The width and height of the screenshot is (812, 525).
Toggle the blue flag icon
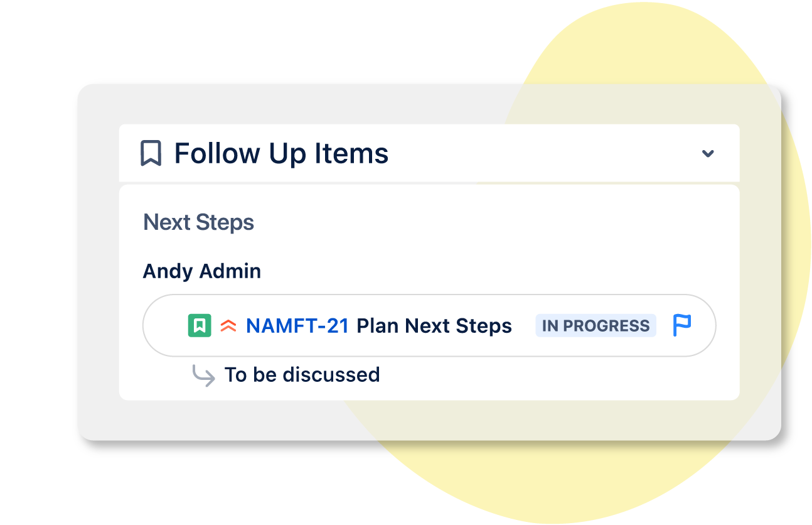[x=681, y=325]
